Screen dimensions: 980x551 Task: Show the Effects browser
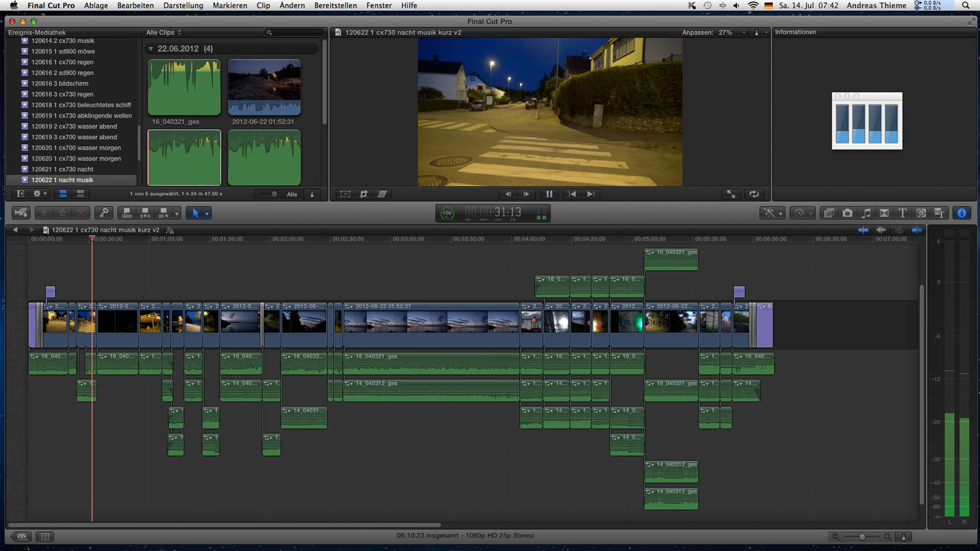click(829, 213)
